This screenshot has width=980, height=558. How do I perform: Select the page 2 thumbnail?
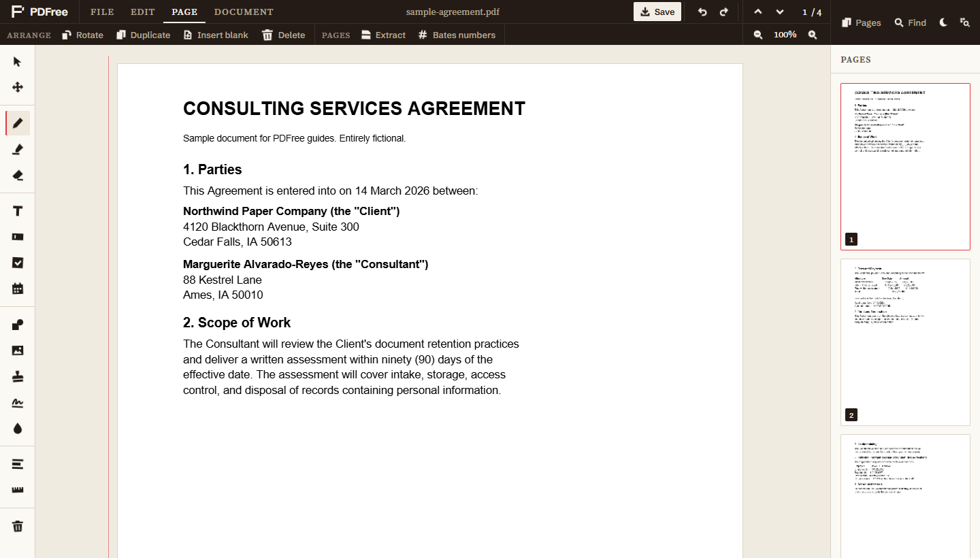click(x=905, y=342)
